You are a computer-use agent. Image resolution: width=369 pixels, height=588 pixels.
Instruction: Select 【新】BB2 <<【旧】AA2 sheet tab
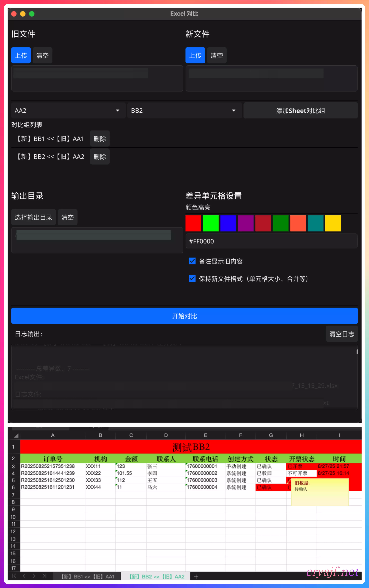[x=156, y=577]
